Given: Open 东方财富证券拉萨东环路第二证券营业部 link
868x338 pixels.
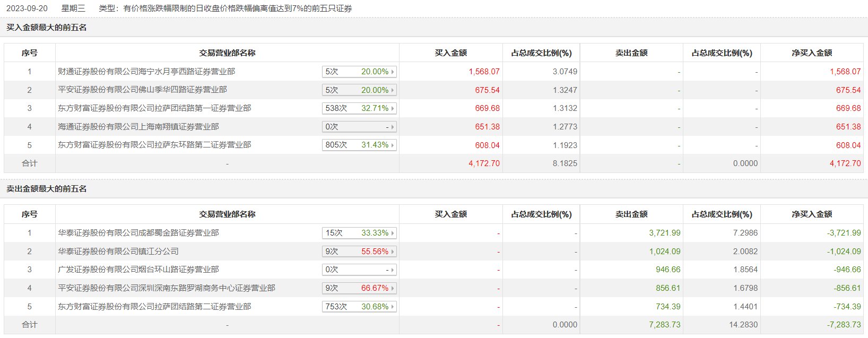Looking at the screenshot, I should click(154, 145).
